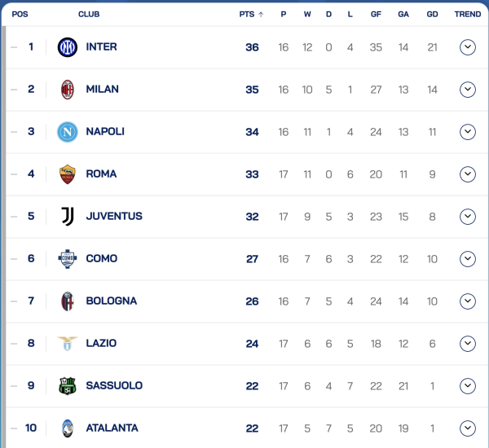Click the Inter club crest icon
The height and width of the screenshot is (448, 489).
click(68, 47)
